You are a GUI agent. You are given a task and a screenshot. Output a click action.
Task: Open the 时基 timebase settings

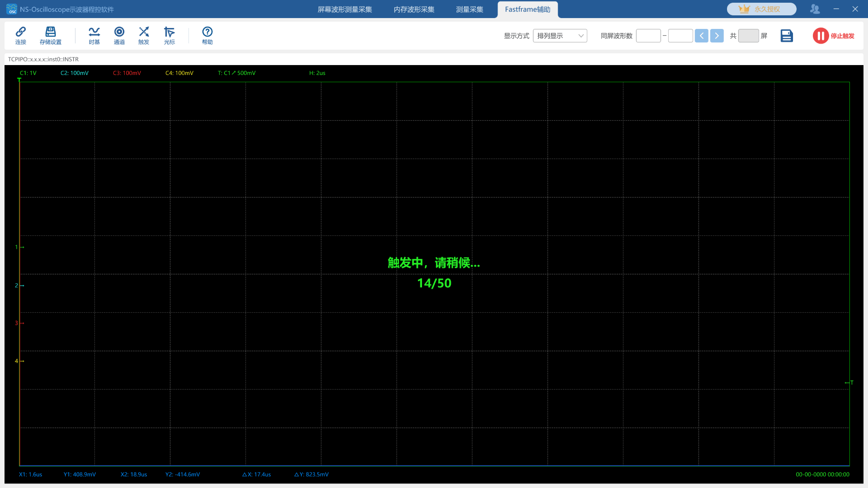[x=94, y=35]
